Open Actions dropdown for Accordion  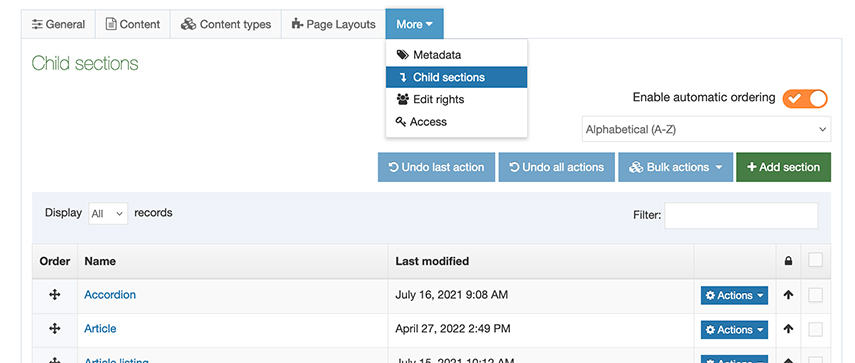[x=734, y=295]
